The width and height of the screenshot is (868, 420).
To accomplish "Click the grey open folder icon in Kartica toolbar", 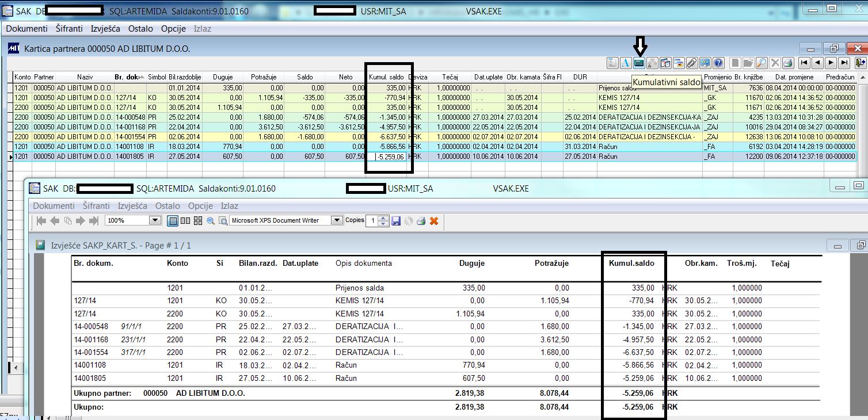I will tap(748, 63).
